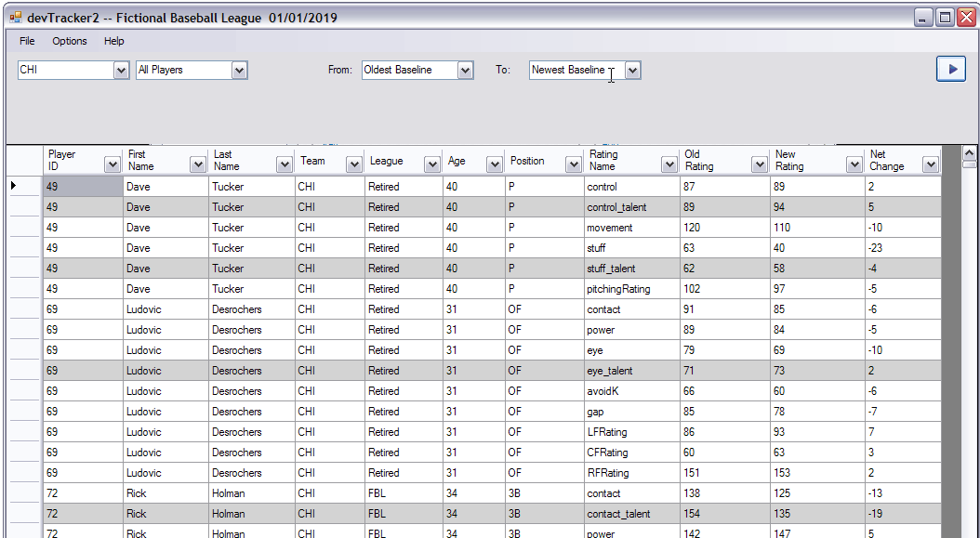Click the Old Rating column filter arrow
The image size is (980, 538).
pos(760,164)
